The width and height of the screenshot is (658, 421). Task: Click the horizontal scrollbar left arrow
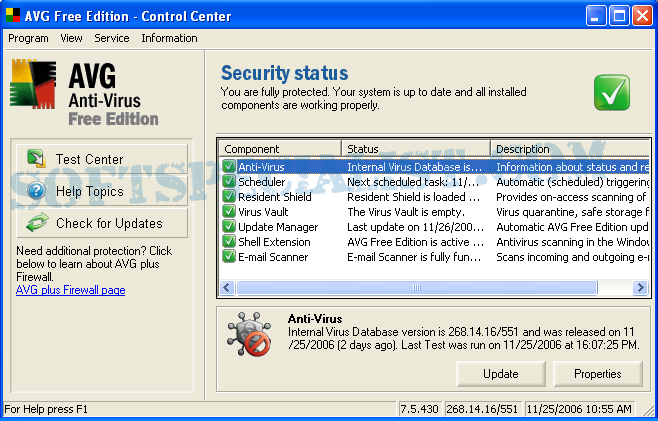coord(227,288)
